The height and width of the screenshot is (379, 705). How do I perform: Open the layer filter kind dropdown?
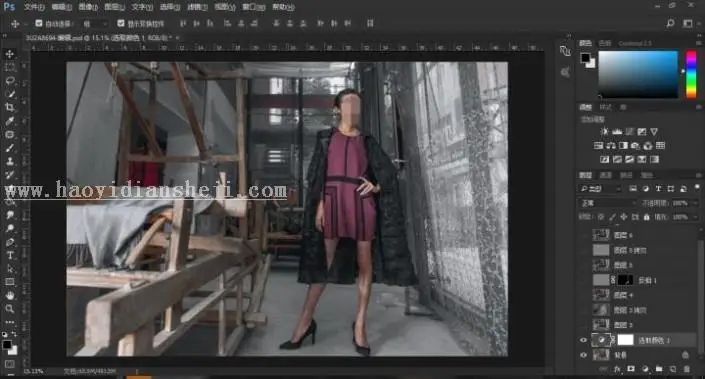point(600,189)
